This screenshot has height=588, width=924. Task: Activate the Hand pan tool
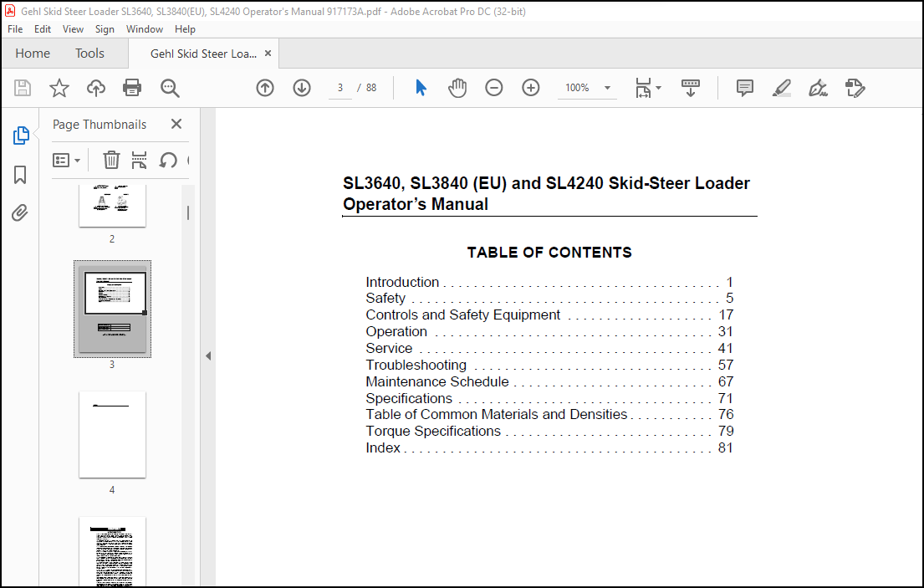pyautogui.click(x=457, y=88)
